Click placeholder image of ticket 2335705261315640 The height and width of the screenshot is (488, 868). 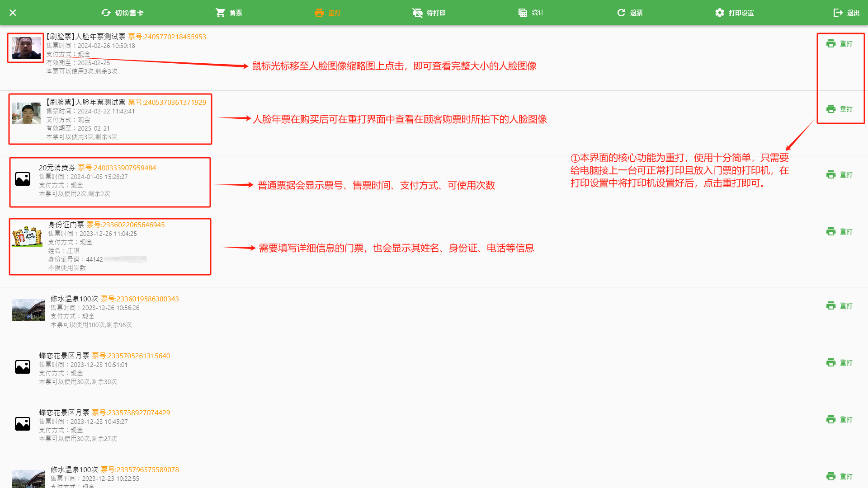[x=23, y=367]
